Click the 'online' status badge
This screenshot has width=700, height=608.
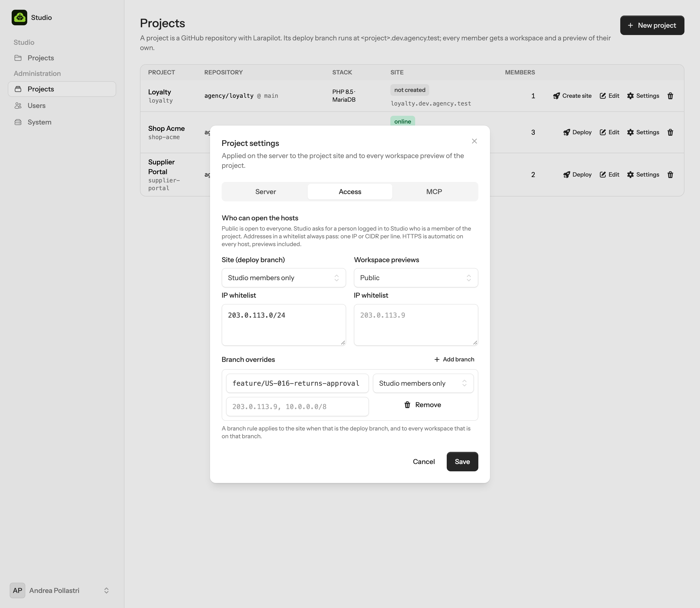(402, 121)
